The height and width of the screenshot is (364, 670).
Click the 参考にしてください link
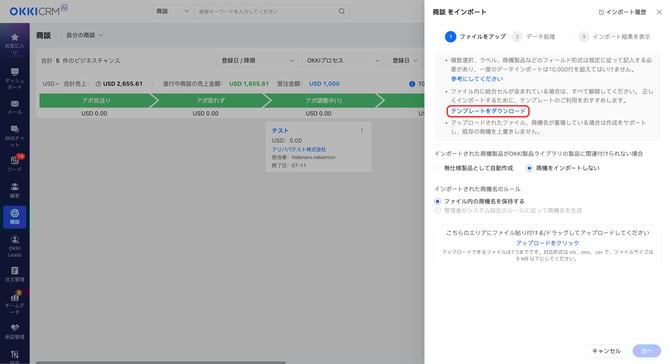[477, 79]
